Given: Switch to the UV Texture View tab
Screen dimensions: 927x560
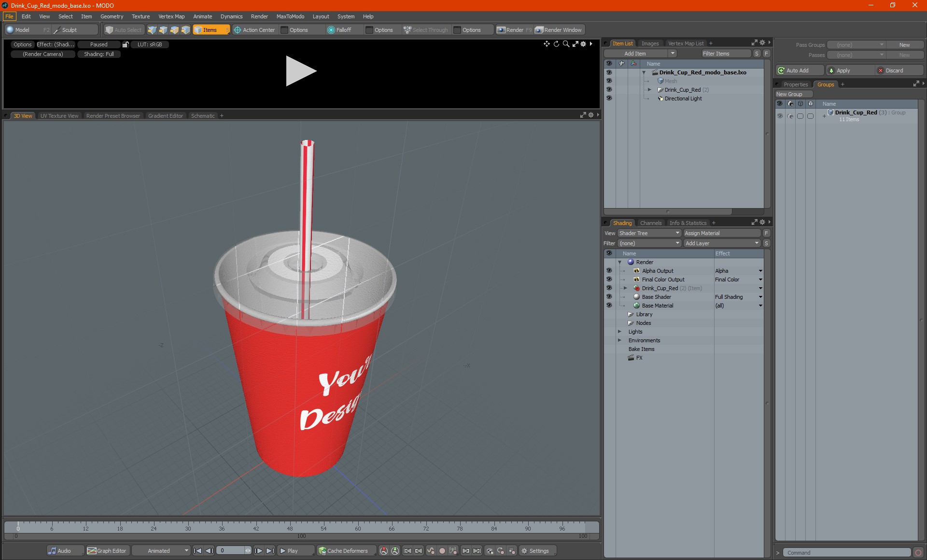Looking at the screenshot, I should [59, 116].
